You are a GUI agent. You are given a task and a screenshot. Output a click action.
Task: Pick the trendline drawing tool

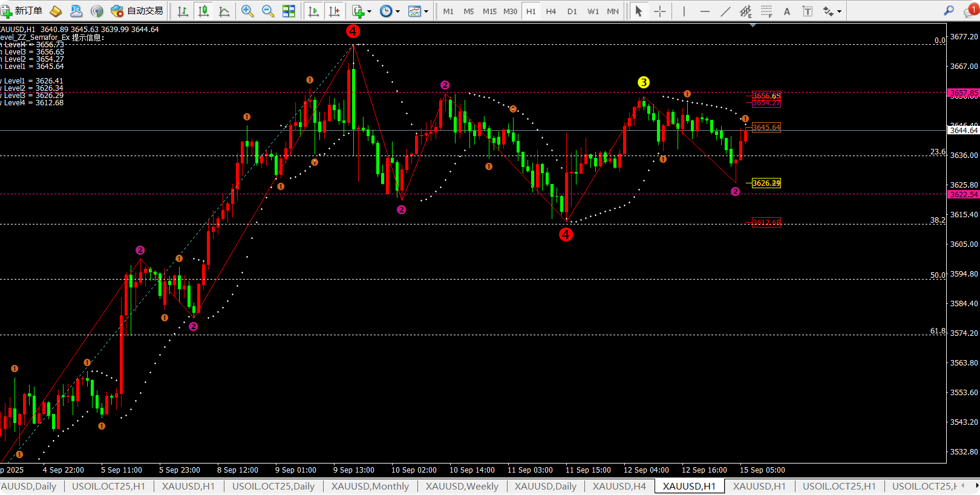click(725, 11)
